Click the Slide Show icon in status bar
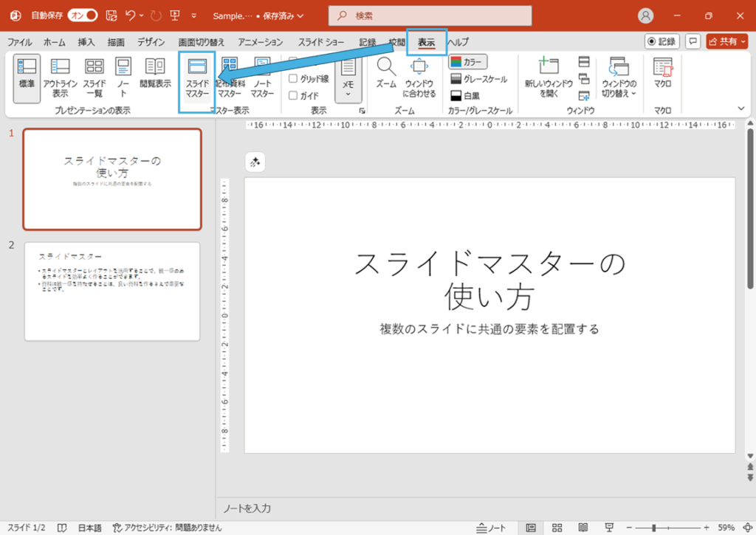Viewport: 756px width, 535px height. coord(608,528)
